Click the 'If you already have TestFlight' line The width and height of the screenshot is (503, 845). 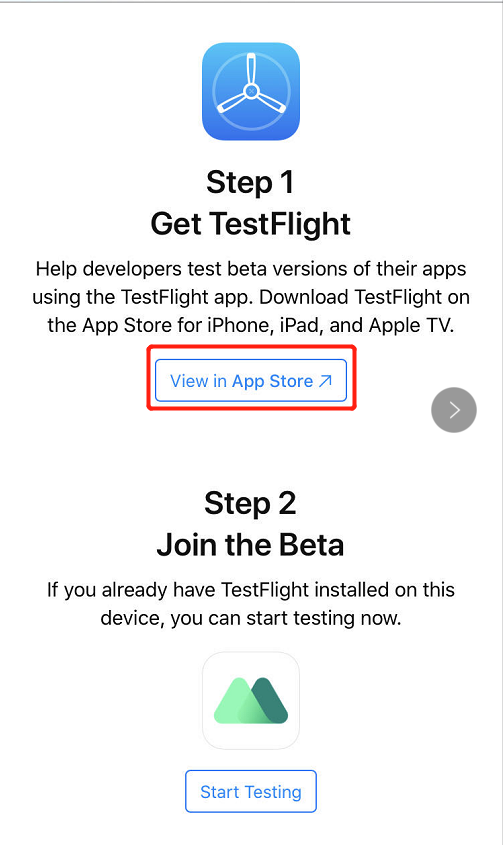pos(251,590)
